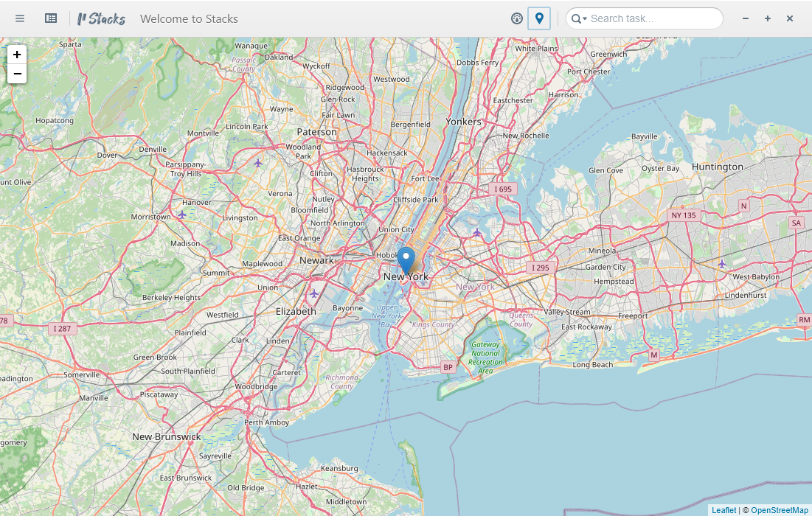Click the NY 135 route shield
This screenshot has width=812, height=516.
point(683,215)
